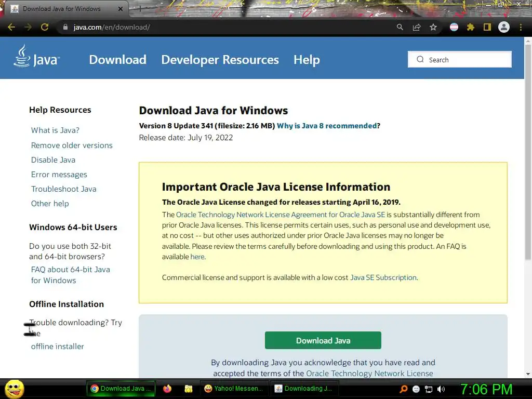Viewport: 532px width, 399px height.
Task: Toggle the browser side panel icon
Action: (x=487, y=27)
